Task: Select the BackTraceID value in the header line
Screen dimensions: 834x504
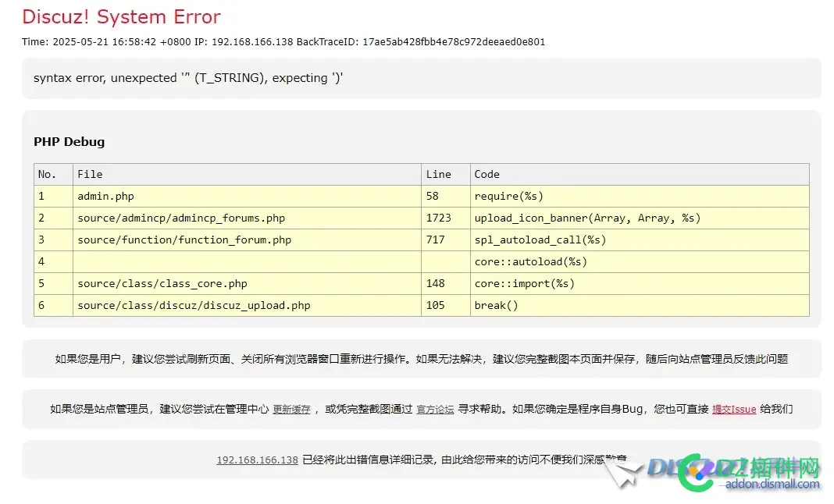Action: click(x=454, y=42)
